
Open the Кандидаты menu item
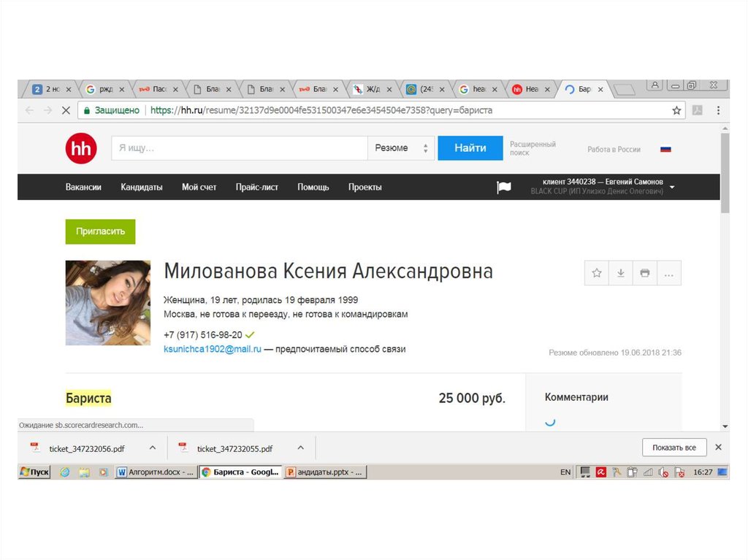(x=142, y=187)
